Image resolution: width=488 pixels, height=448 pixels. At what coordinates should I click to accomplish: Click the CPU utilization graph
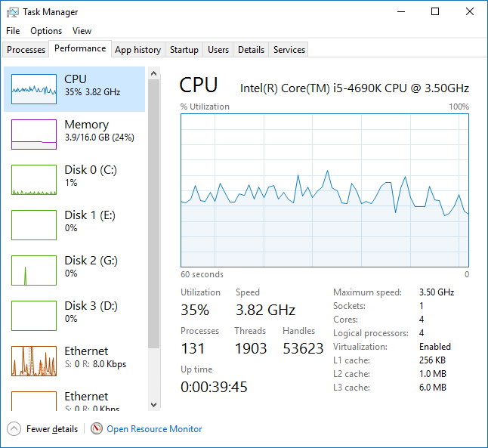tap(325, 190)
